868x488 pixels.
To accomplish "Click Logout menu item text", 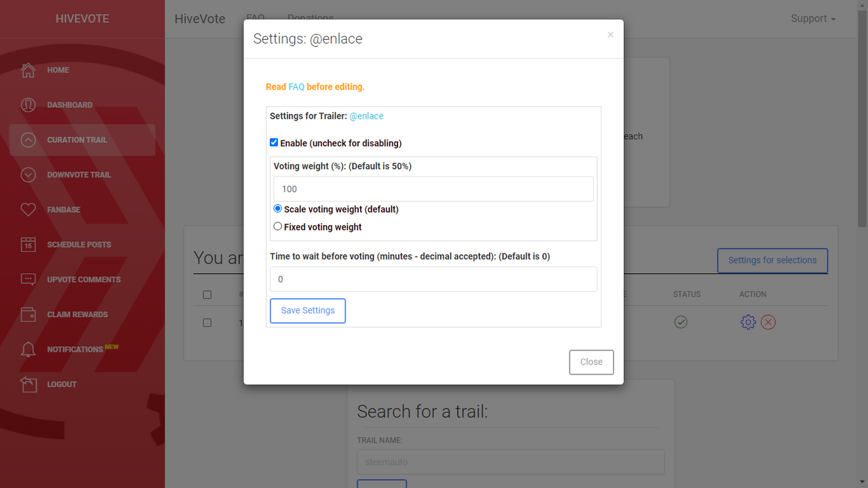I will click(x=62, y=384).
